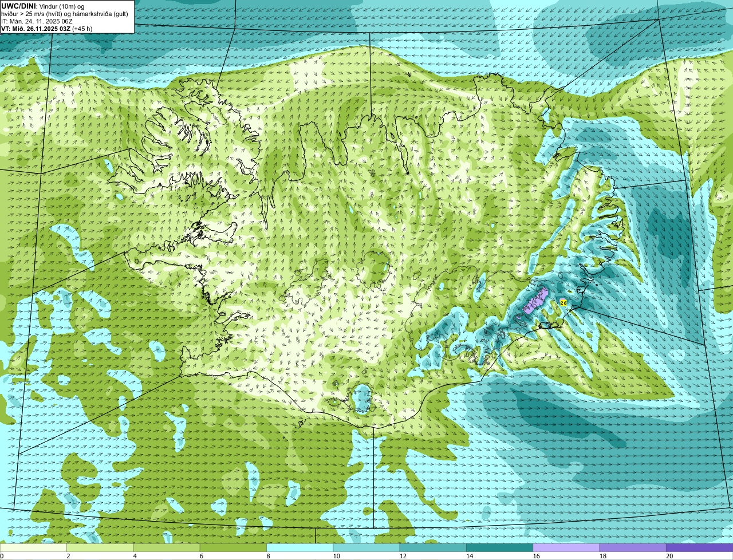Image resolution: width=733 pixels, height=560 pixels.
Task: Select the 14–16 m/s dark teal swatch
Action: coord(500,548)
